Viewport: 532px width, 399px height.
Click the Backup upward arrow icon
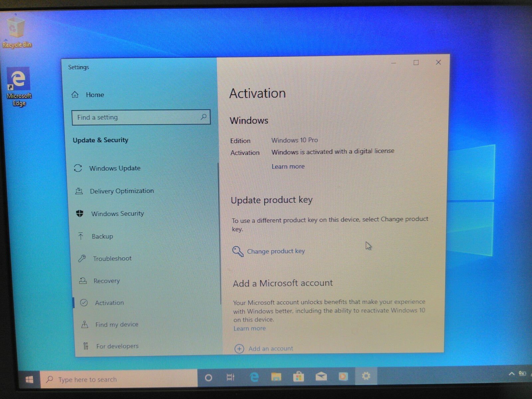(x=80, y=236)
